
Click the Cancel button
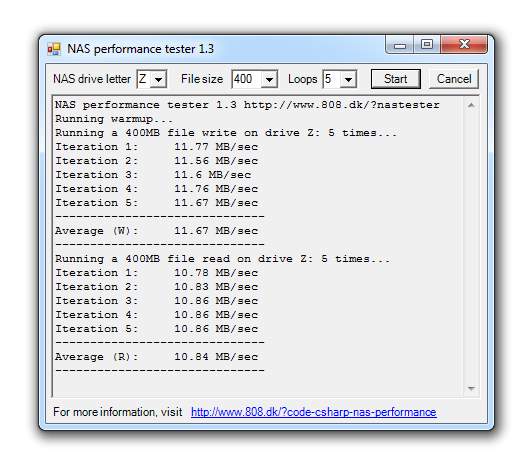(x=454, y=79)
